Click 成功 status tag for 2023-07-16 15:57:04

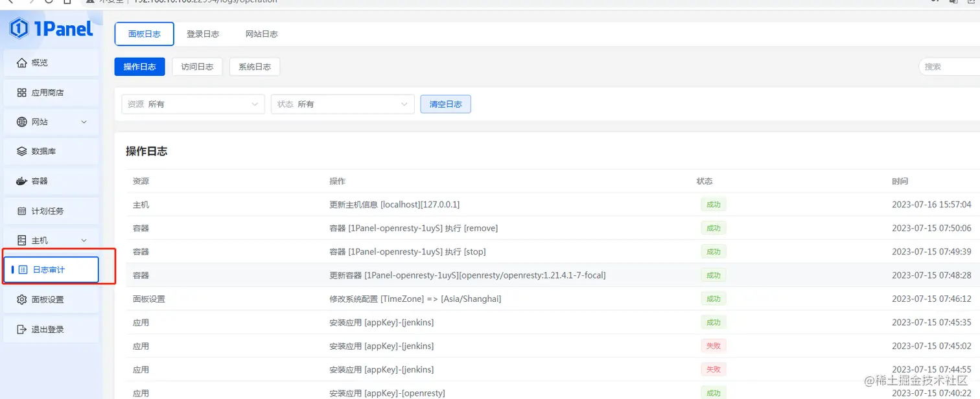714,205
